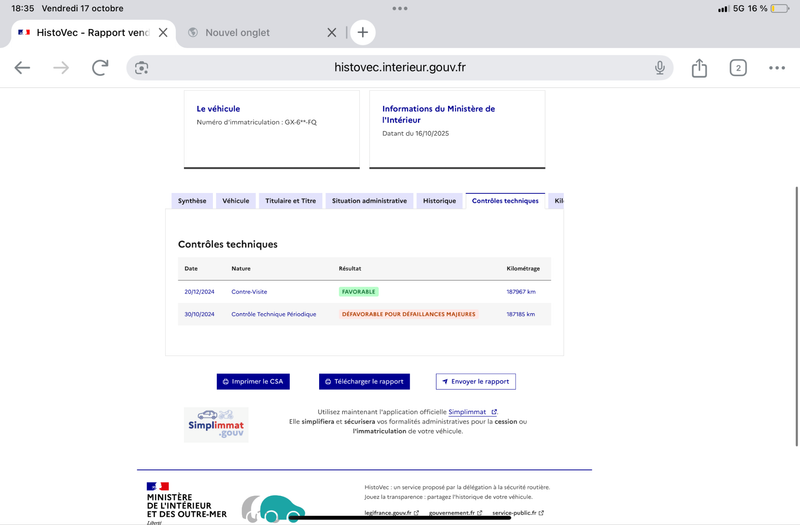Viewport: 800px width, 525px height.
Task: Click Imprimer le CSA button
Action: (x=253, y=381)
